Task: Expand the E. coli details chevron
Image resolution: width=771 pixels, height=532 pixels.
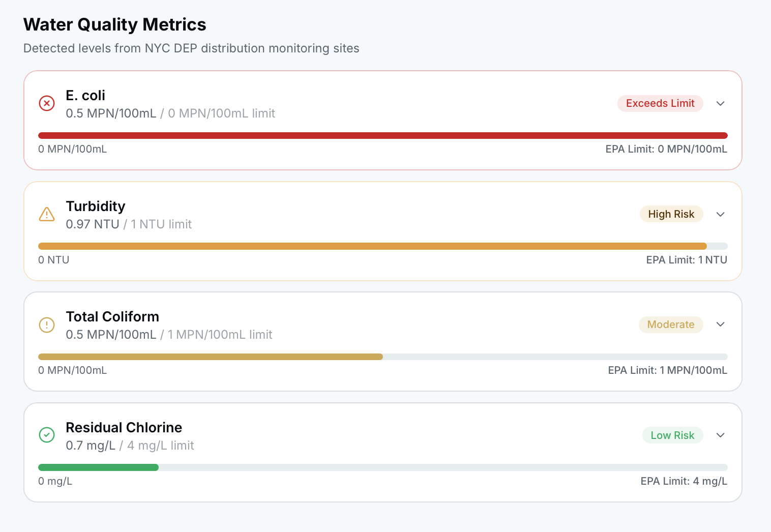Action: (720, 103)
